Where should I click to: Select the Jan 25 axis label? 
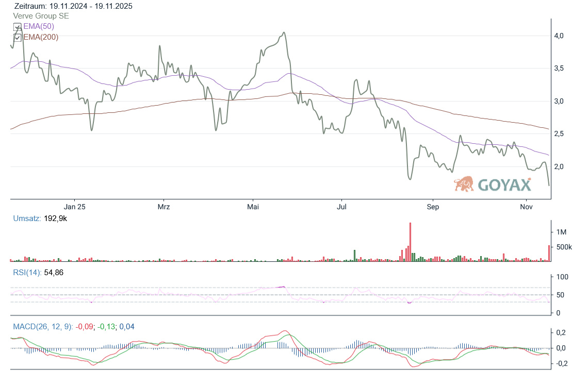click(x=74, y=207)
